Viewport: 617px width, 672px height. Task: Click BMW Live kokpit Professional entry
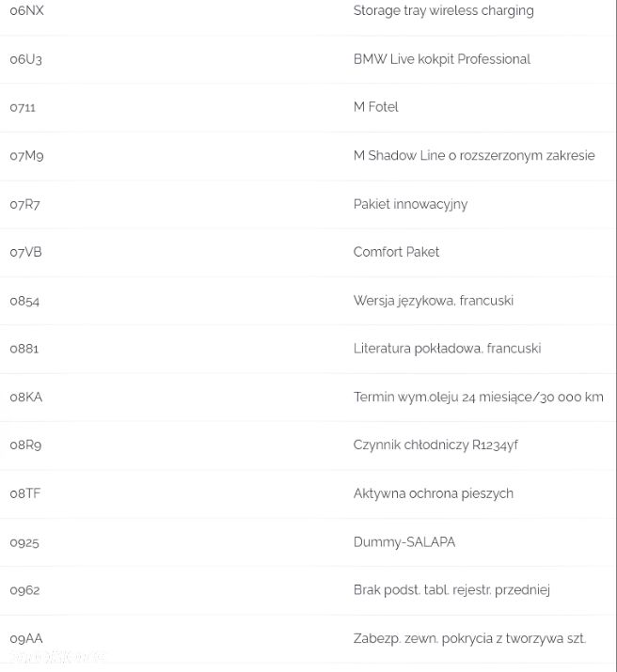click(x=442, y=59)
